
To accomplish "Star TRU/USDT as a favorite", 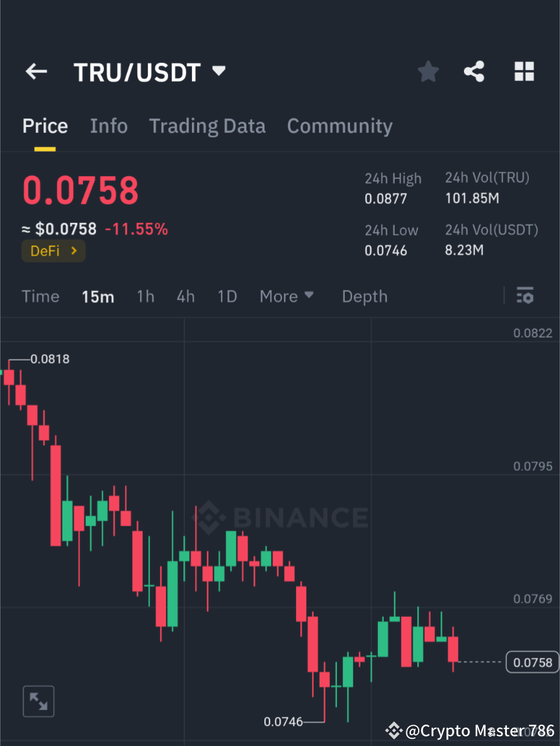I will coord(428,71).
